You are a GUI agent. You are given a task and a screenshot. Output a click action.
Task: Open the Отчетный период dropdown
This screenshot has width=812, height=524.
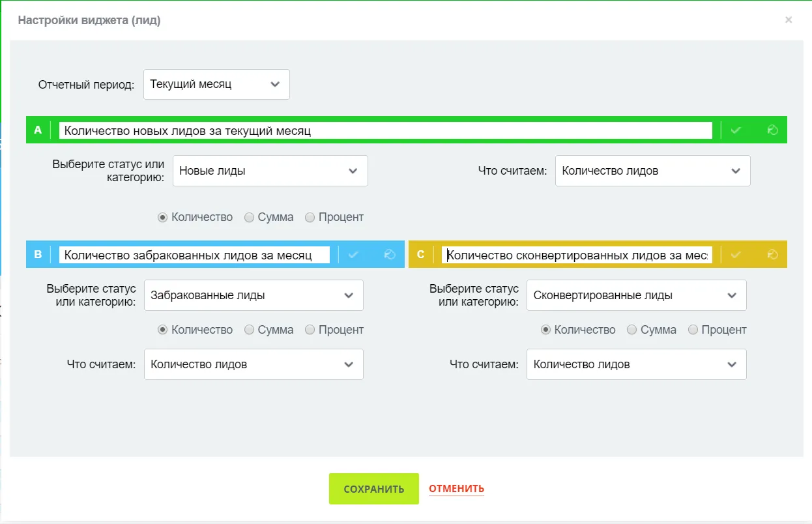point(216,85)
